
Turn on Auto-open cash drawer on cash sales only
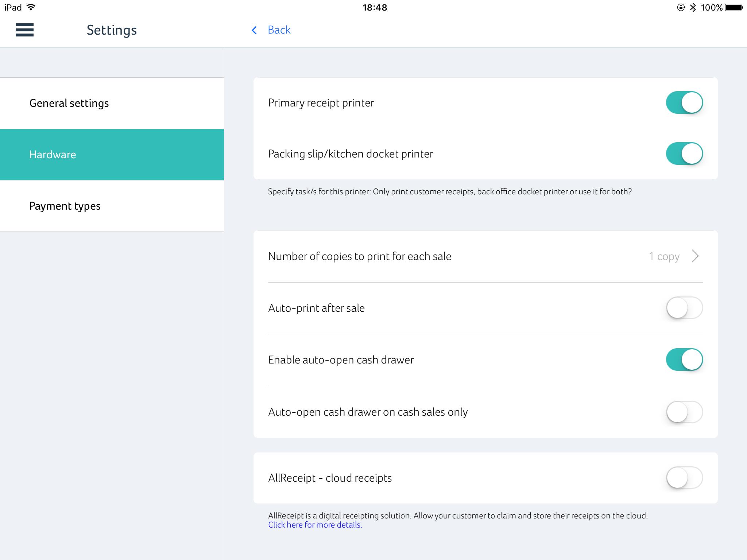tap(684, 412)
